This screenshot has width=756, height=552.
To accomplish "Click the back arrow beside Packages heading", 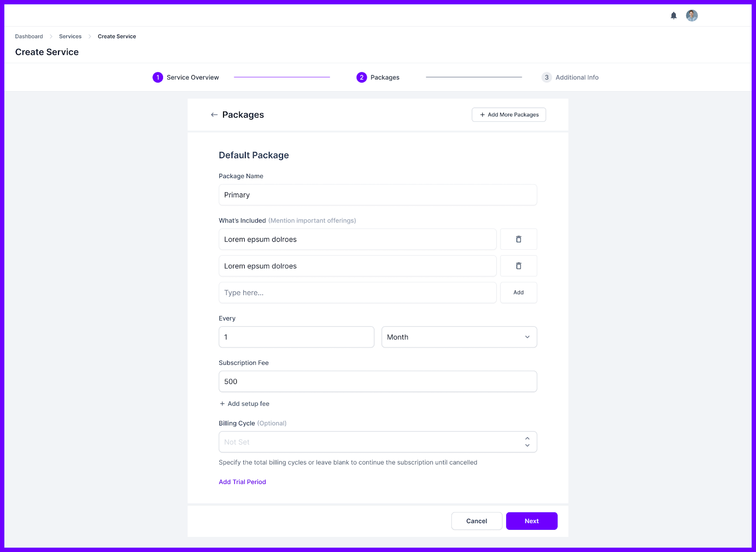I will (x=214, y=115).
